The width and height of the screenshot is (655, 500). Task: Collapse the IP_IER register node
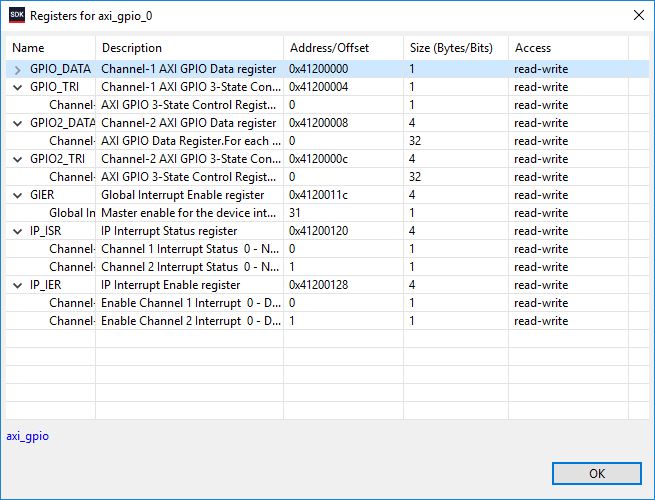(x=18, y=285)
